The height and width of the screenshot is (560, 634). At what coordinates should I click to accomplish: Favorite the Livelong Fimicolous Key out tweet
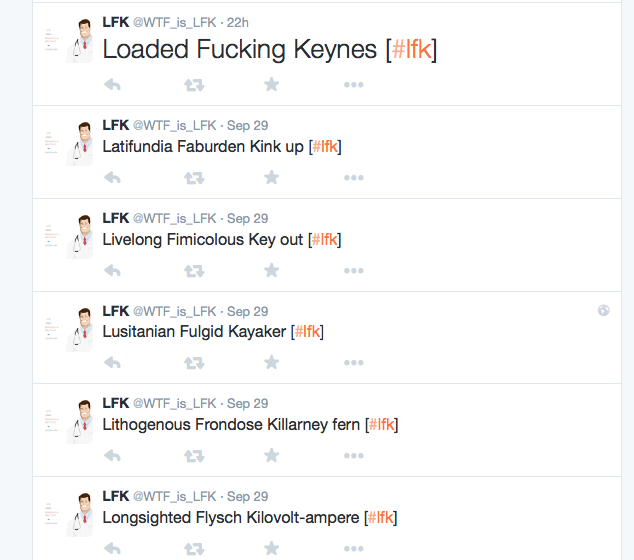coord(272,270)
